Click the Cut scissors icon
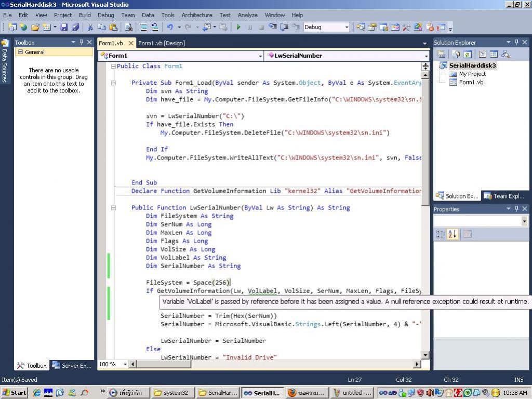The width and height of the screenshot is (532, 399). coord(90,27)
